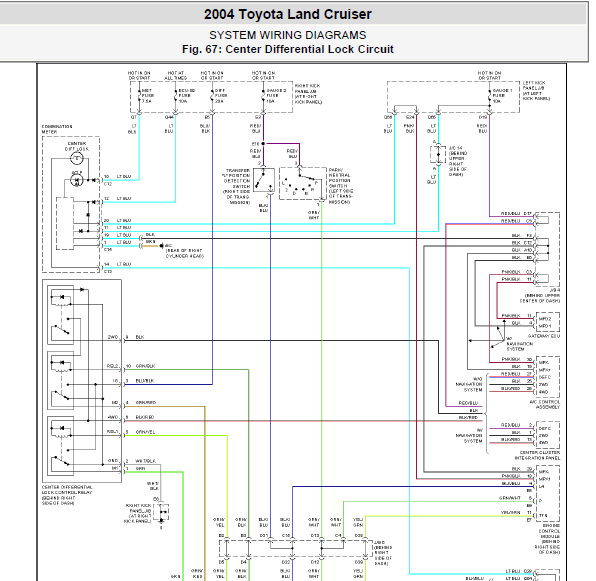Viewport: 596px width, 581px height.
Task: Select the GAUGE 1 FUSE 10A symbol
Action: coord(490,96)
